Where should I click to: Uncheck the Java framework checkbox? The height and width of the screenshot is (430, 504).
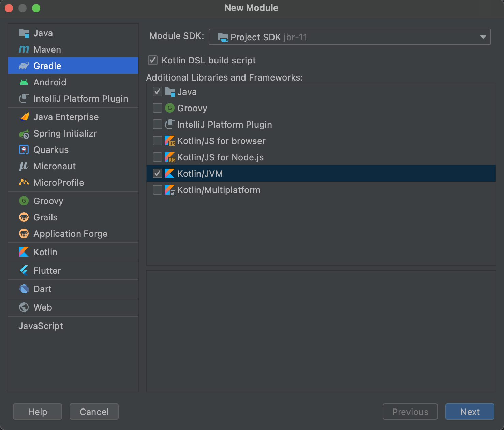click(x=158, y=92)
